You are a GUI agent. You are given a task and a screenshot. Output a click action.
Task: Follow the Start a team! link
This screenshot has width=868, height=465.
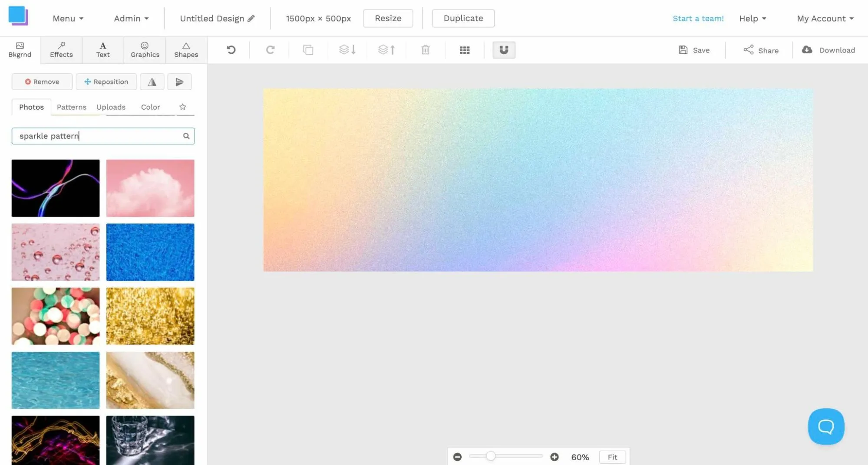698,19
